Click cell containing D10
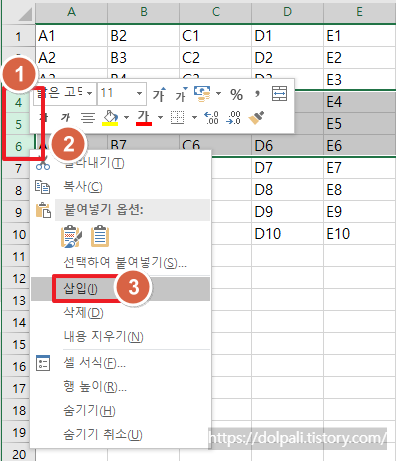The image size is (396, 461). 287,234
